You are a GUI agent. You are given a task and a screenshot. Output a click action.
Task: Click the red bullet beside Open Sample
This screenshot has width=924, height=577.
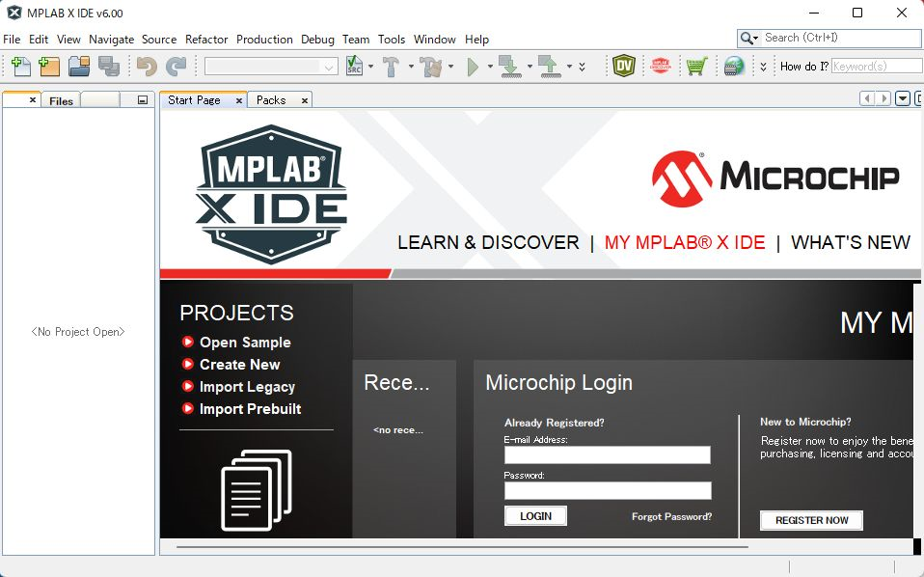click(188, 342)
